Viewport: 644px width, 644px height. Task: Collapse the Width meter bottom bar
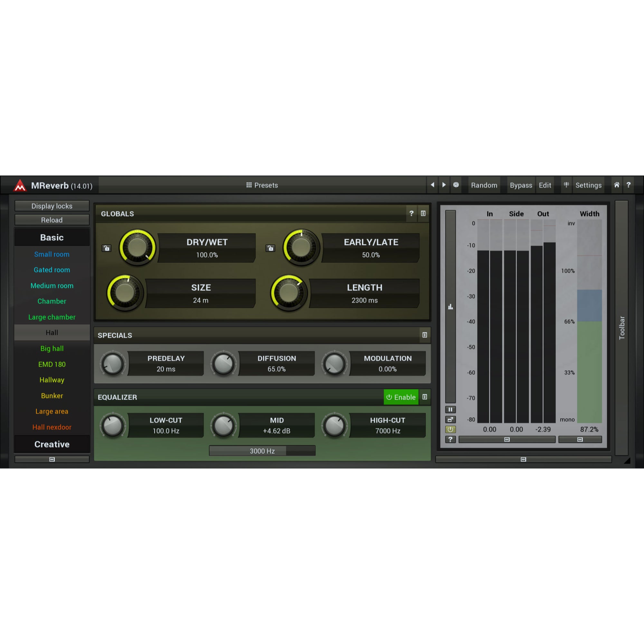tap(580, 440)
